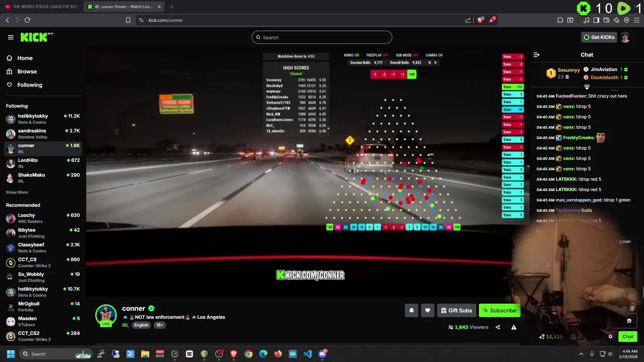Image resolution: width=644 pixels, height=362 pixels.
Task: Go back in browser history
Action: [x=7, y=20]
